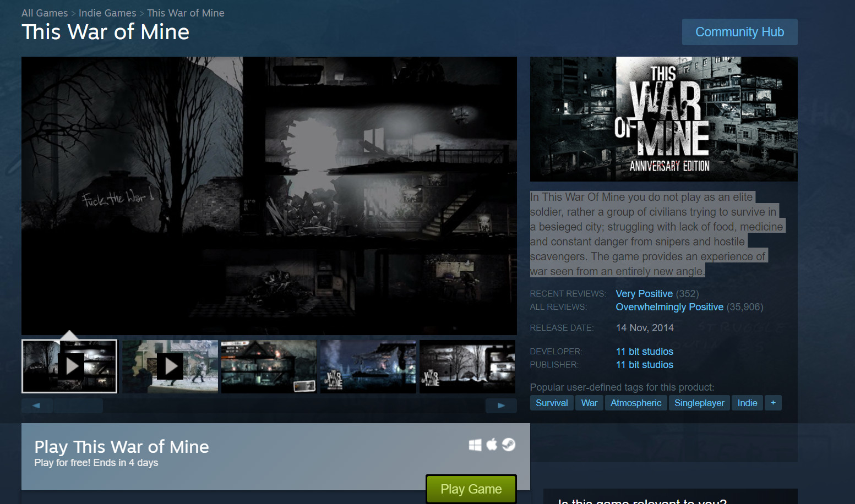
Task: Select the Atmospheric tag
Action: point(636,403)
